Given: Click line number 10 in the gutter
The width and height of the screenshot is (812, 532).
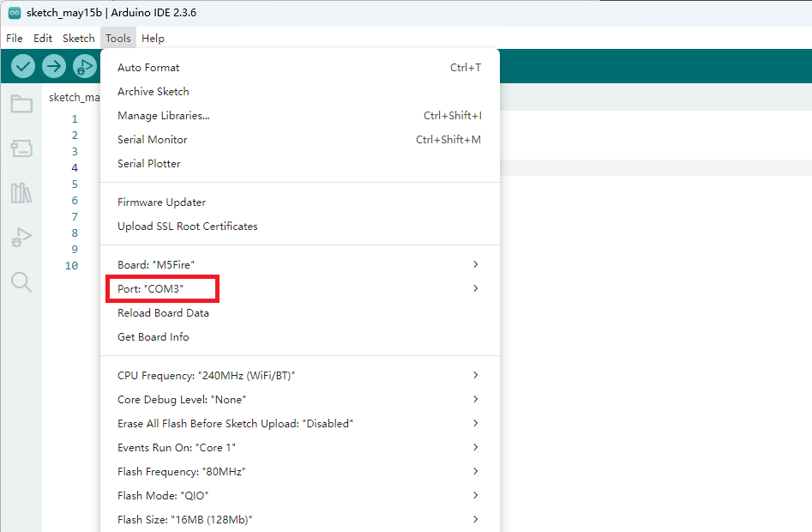Looking at the screenshot, I should click(x=71, y=266).
